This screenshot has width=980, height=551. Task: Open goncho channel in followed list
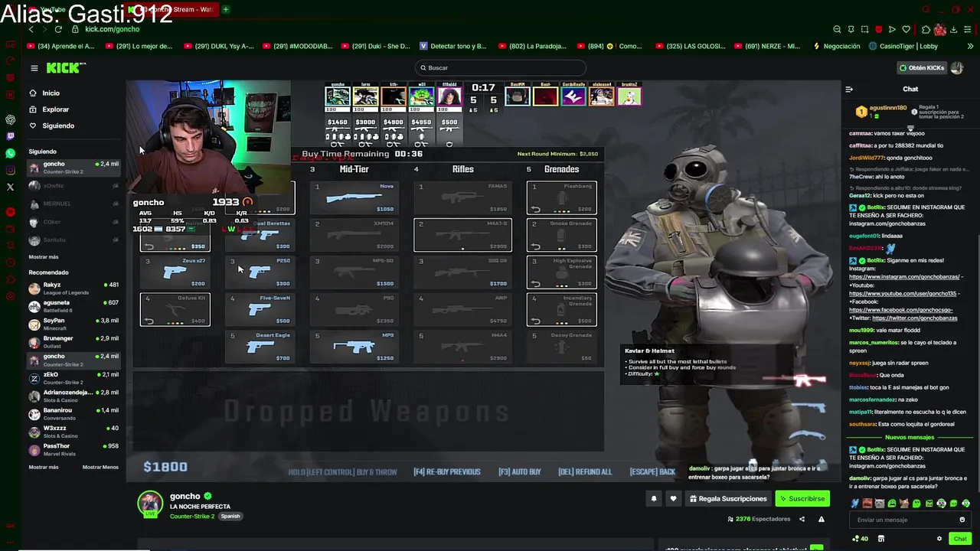click(73, 167)
